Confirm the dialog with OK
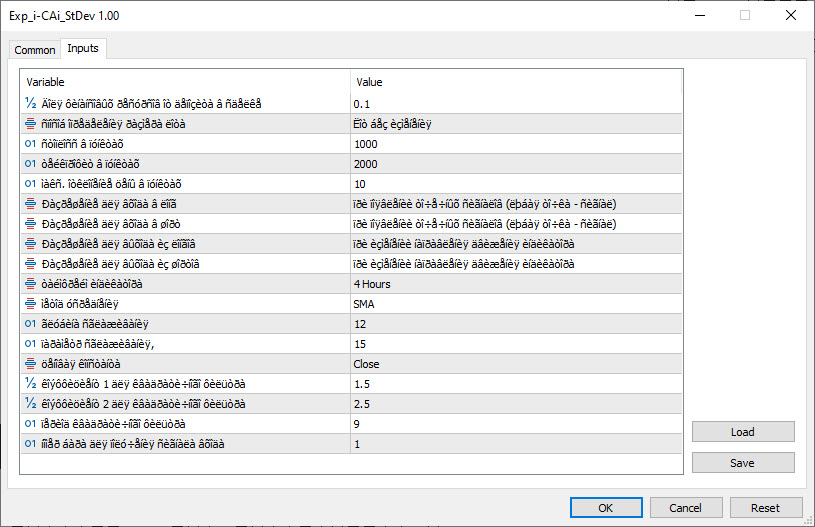Screen dimensions: 815x527 point(606,508)
